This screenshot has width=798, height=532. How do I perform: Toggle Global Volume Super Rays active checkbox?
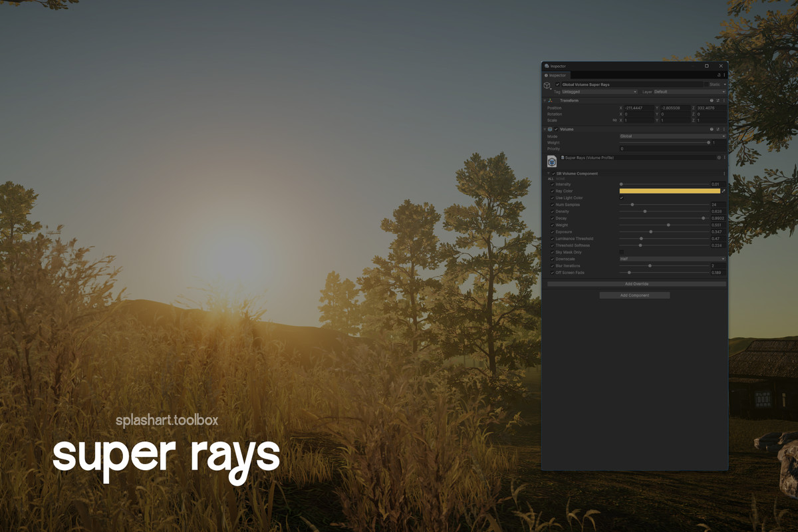[x=557, y=84]
